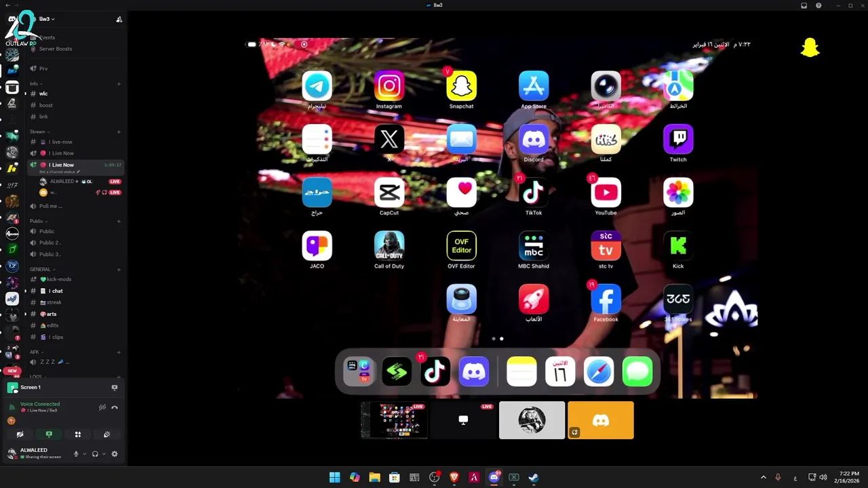Viewport: 868px width, 488px height.
Task: Open the Discord help icon in title bar
Action: [818, 5]
